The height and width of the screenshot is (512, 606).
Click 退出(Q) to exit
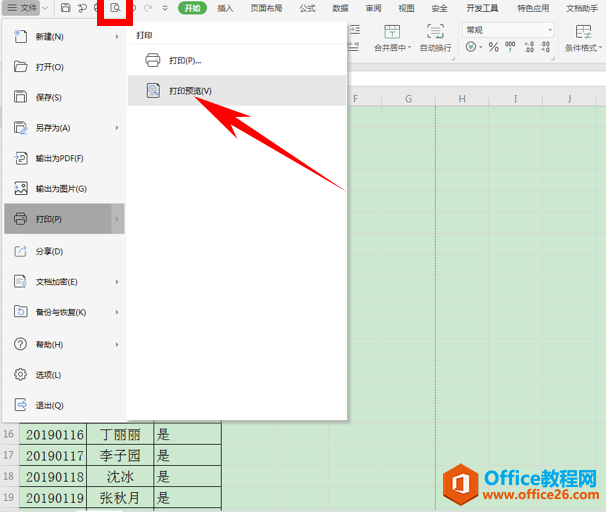(x=64, y=405)
